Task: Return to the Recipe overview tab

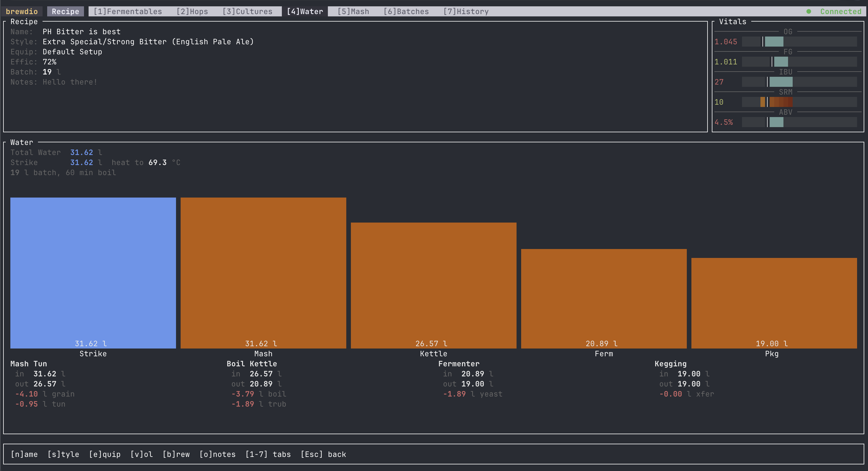Action: (65, 11)
